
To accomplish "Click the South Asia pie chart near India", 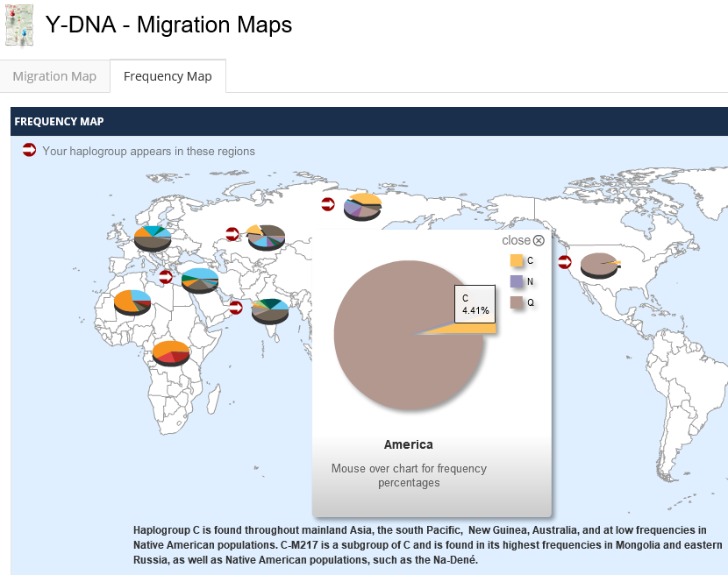I will click(269, 310).
